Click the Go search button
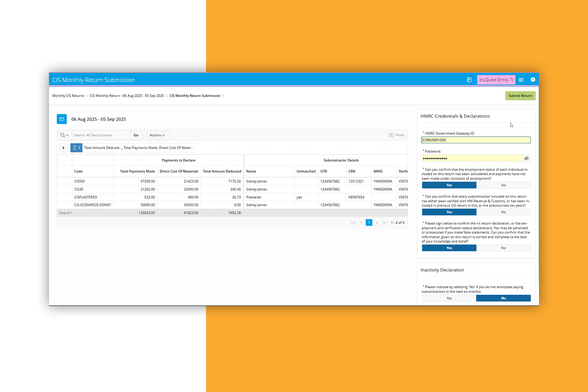The width and height of the screenshot is (588, 392). 136,135
